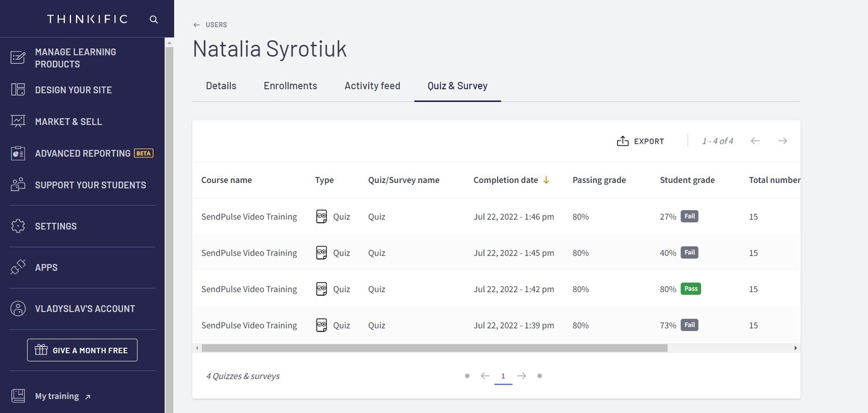This screenshot has width=868, height=413.
Task: Click the horizontal table scrollbar thumb
Action: [434, 348]
